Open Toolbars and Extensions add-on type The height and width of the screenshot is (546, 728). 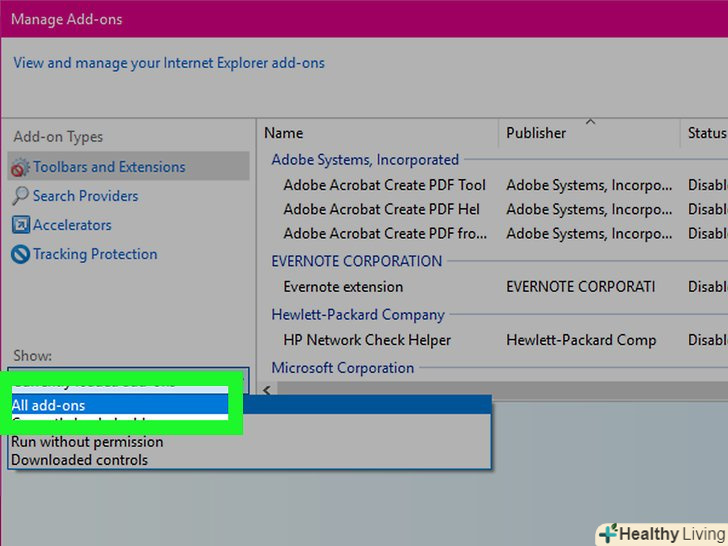pyautogui.click(x=129, y=167)
